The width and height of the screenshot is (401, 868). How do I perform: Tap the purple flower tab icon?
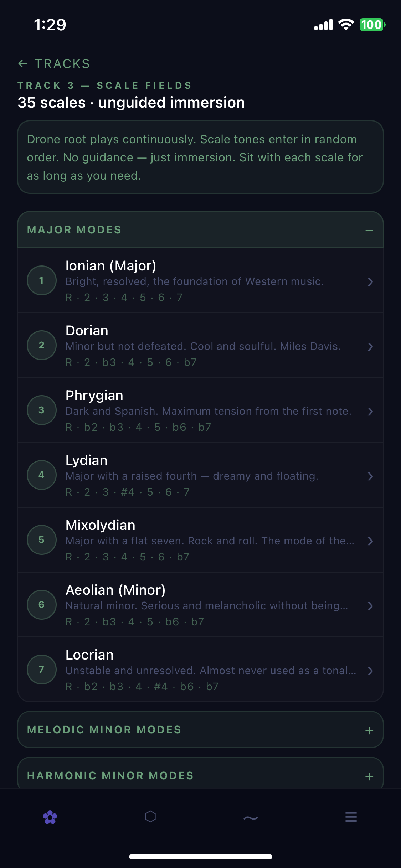click(x=50, y=817)
